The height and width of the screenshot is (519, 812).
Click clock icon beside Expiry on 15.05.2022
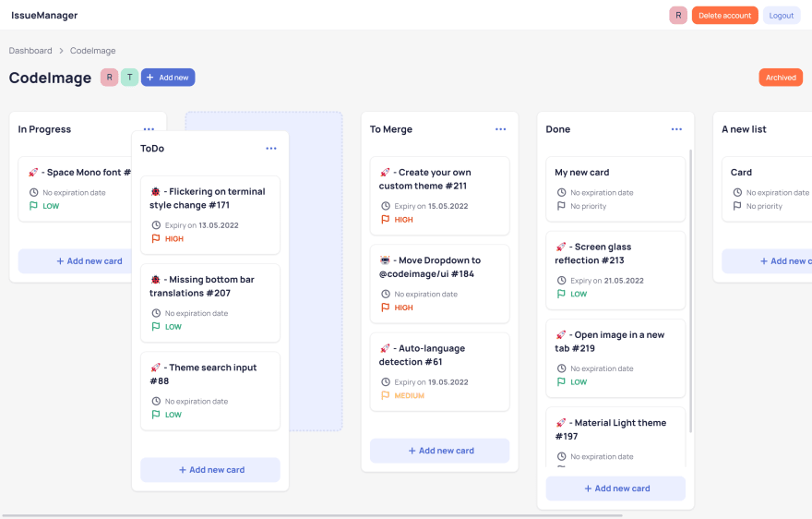(x=386, y=206)
